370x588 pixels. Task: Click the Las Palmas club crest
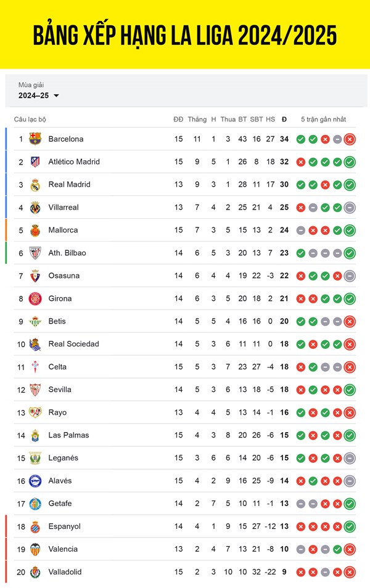tap(35, 435)
